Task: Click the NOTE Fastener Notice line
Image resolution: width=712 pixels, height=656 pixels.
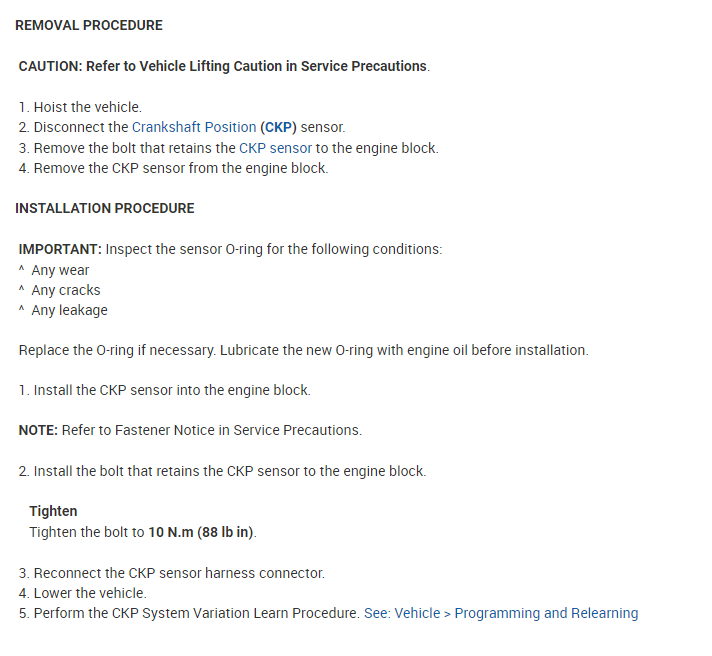Action: (x=190, y=430)
